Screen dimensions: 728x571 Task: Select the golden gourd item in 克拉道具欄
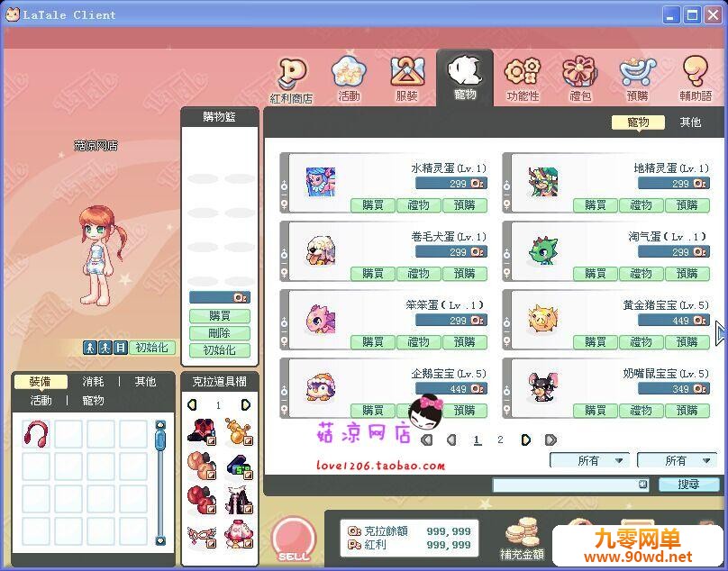pyautogui.click(x=238, y=431)
